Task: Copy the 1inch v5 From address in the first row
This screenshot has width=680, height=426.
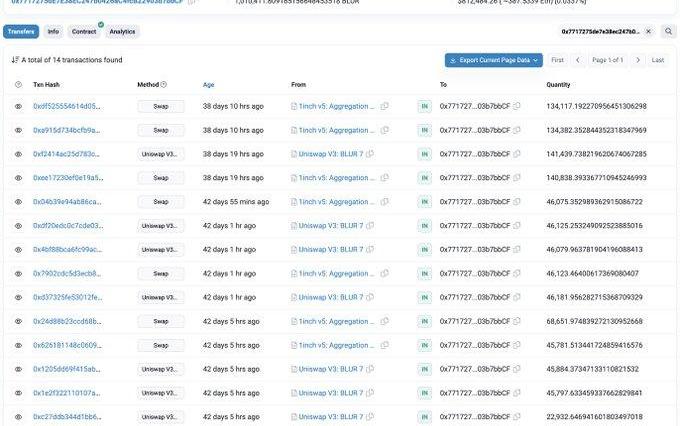Action: coord(385,106)
